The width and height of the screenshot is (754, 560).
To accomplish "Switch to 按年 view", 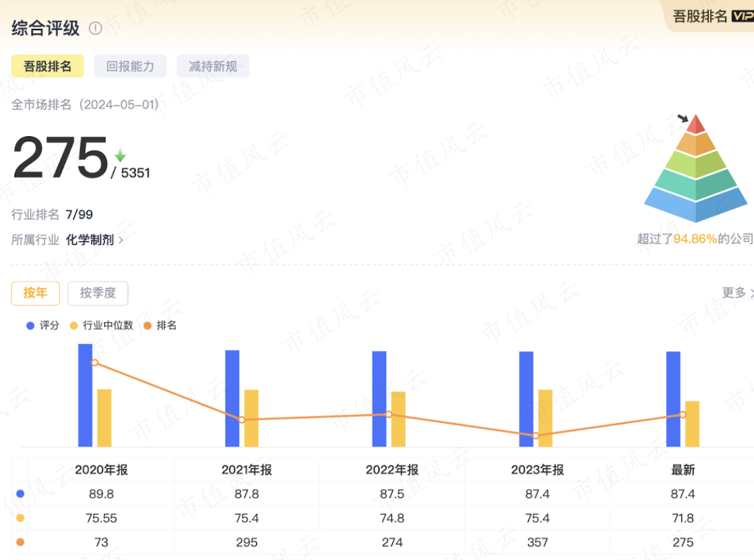I will pyautogui.click(x=35, y=293).
